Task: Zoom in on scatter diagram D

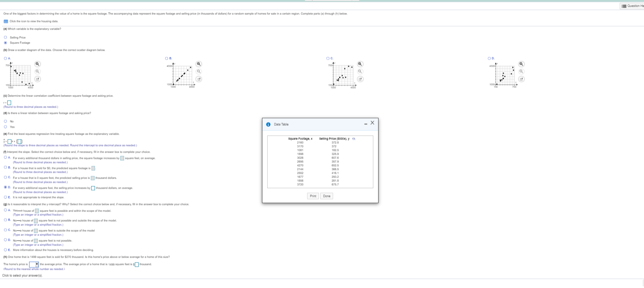Action: [522, 64]
